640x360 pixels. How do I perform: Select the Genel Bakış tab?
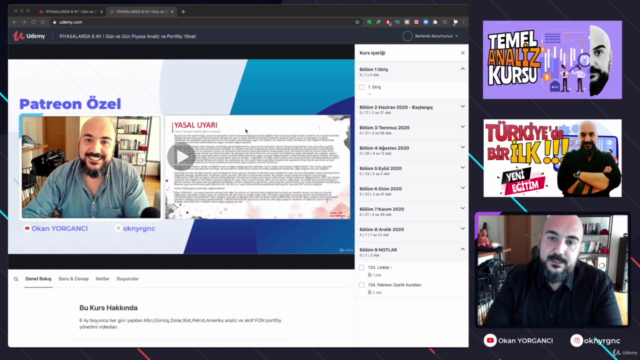38,279
